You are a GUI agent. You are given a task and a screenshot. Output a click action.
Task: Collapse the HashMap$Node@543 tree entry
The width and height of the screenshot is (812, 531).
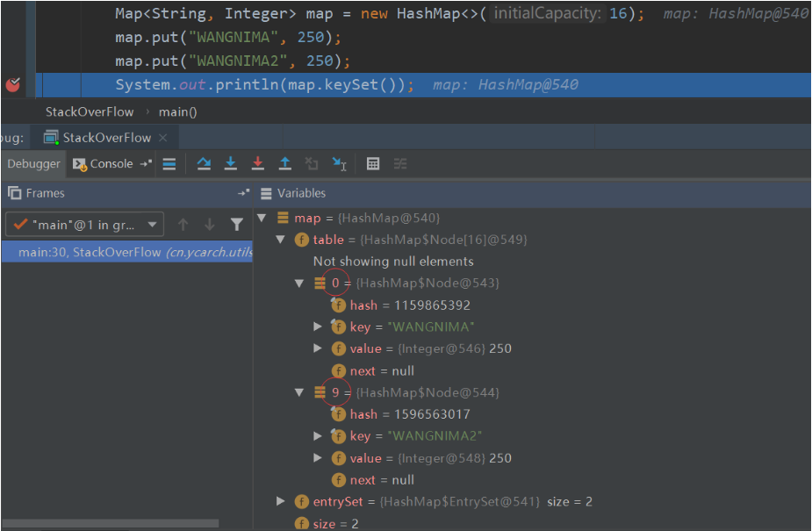point(298,283)
